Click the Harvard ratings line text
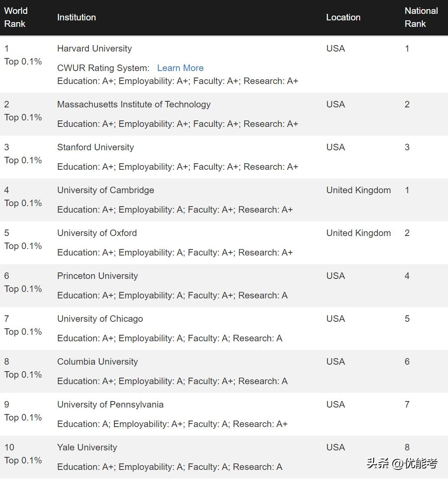This screenshot has height=479, width=448. coord(178,81)
